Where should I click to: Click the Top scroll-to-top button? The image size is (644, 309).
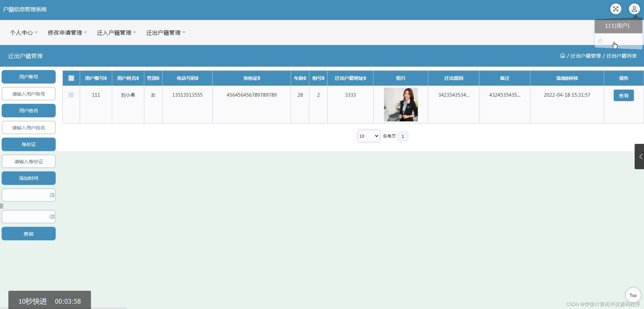coord(633,295)
